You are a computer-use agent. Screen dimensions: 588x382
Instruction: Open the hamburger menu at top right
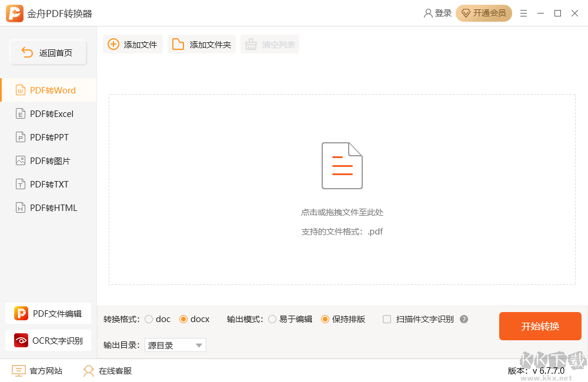(524, 13)
